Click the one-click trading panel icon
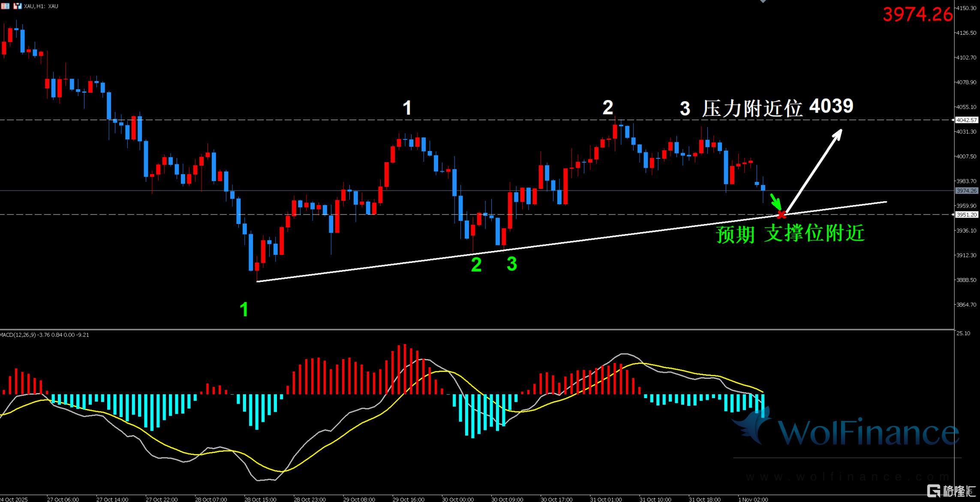The image size is (980, 502). point(17,6)
